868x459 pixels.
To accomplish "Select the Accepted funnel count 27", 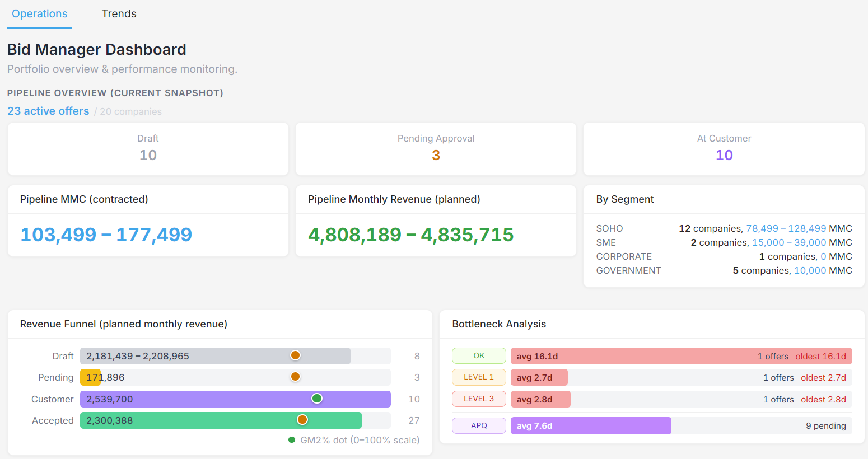I will pos(414,420).
